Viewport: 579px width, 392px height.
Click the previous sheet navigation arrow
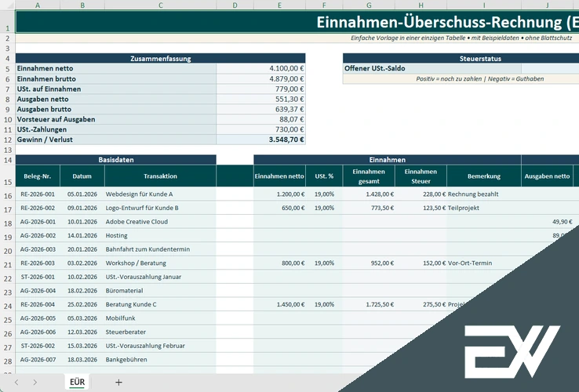click(14, 382)
